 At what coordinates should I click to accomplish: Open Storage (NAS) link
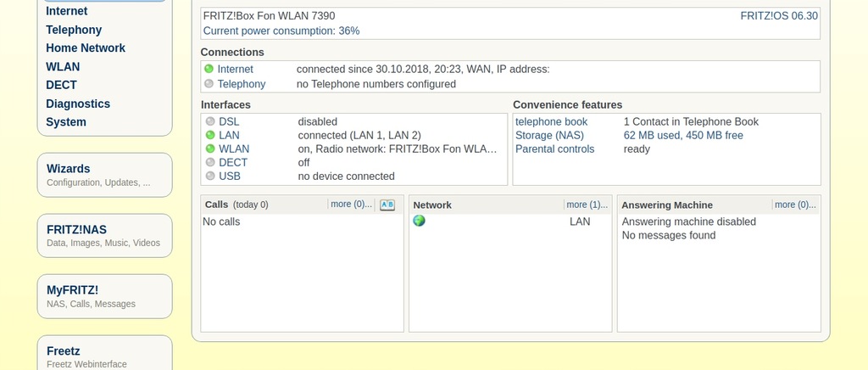coord(549,136)
